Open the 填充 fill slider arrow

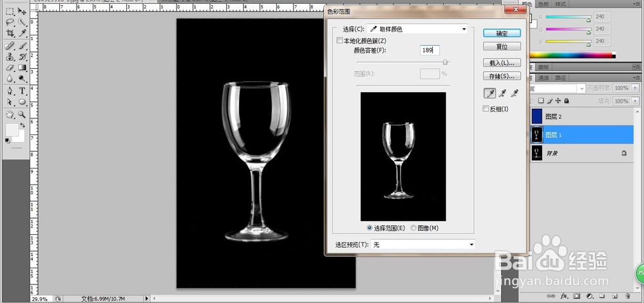(636, 101)
